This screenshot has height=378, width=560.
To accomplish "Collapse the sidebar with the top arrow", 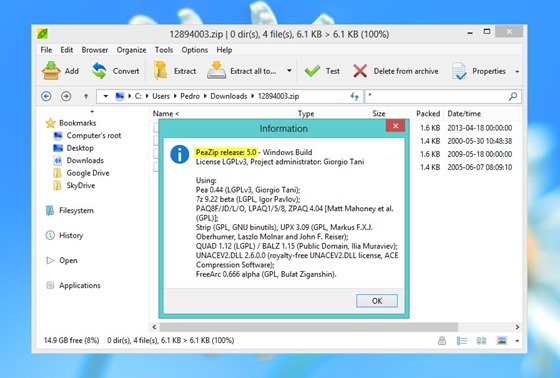I will coord(92,112).
